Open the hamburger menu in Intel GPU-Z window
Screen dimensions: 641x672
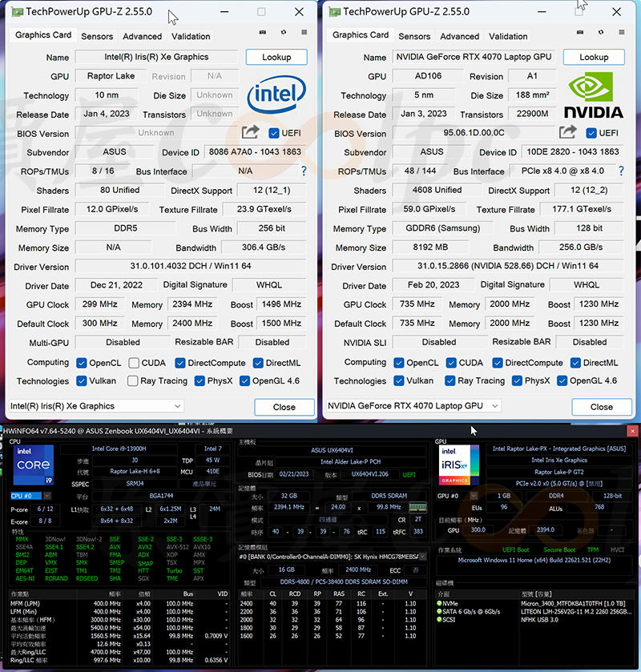tap(304, 32)
